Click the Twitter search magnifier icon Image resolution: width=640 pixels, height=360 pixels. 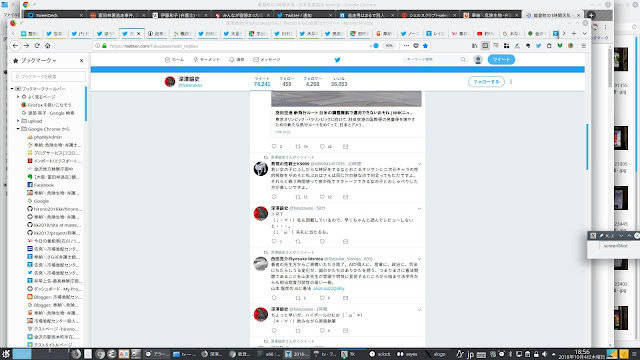pyautogui.click(x=463, y=60)
